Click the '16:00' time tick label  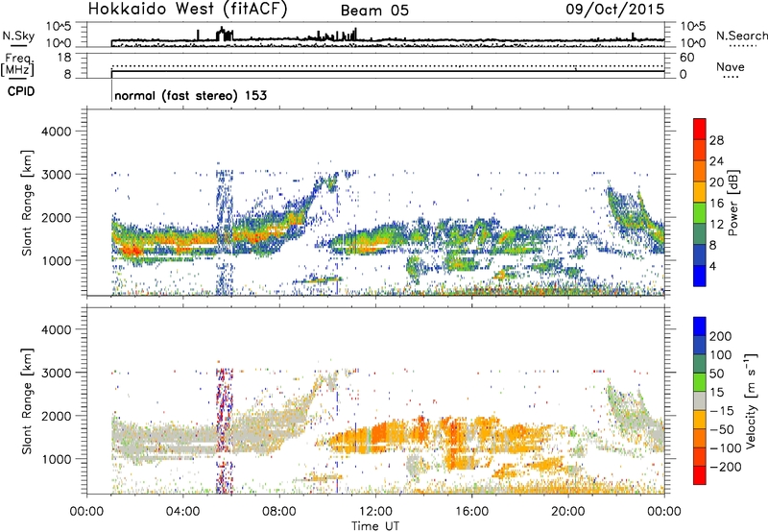tap(471, 512)
